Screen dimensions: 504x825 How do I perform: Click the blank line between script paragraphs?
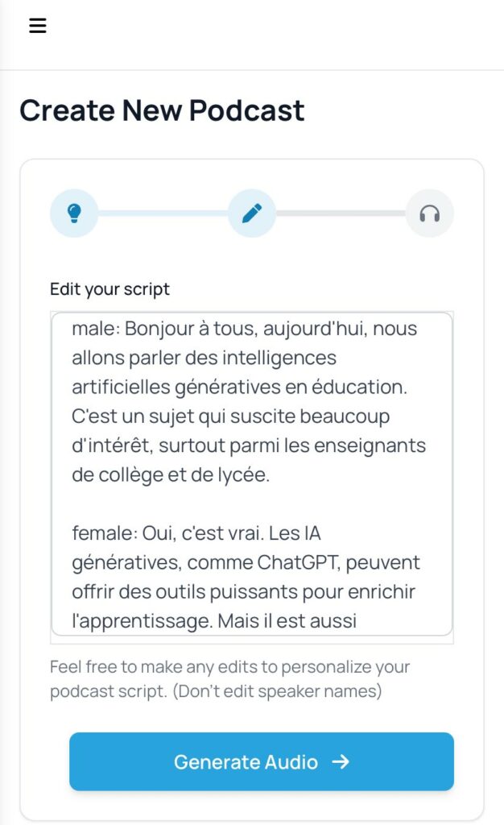click(x=242, y=504)
